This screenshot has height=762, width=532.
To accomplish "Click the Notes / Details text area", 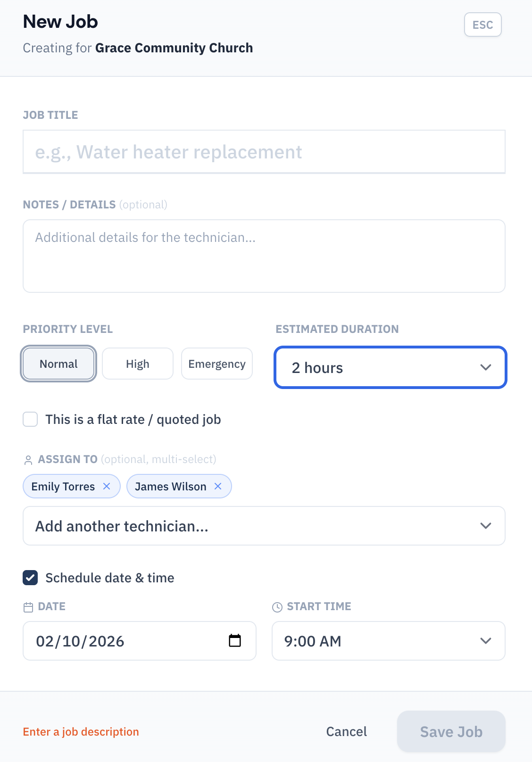I will (264, 256).
